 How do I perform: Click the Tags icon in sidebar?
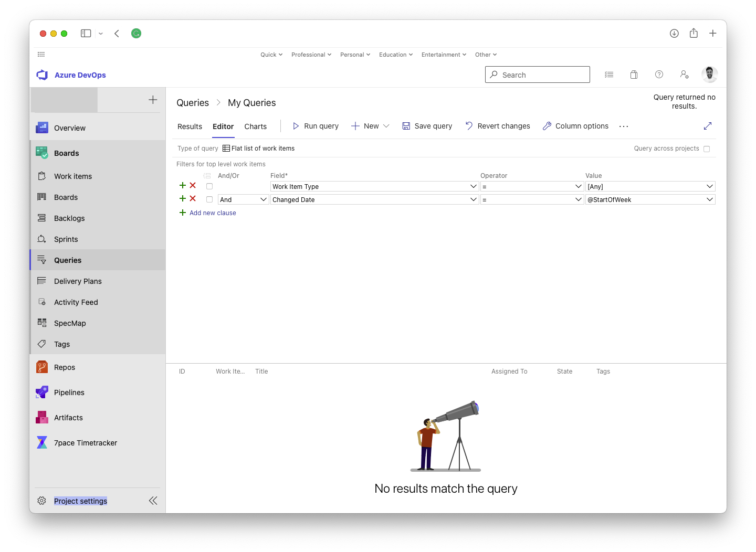click(x=42, y=344)
